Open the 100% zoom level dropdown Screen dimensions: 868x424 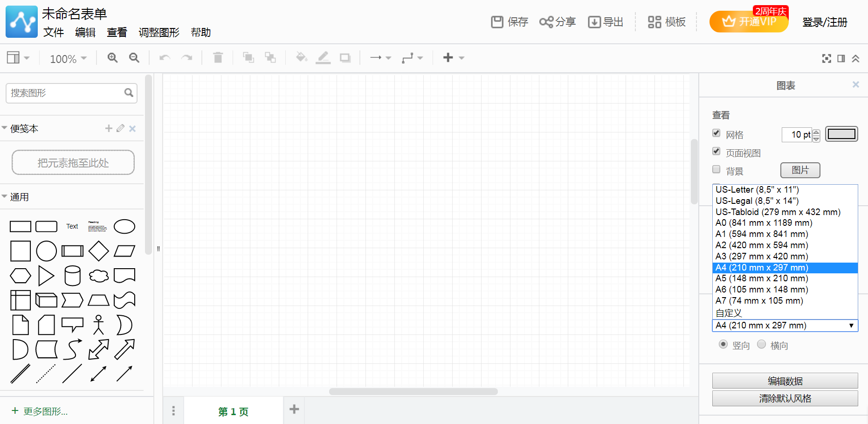tap(68, 59)
